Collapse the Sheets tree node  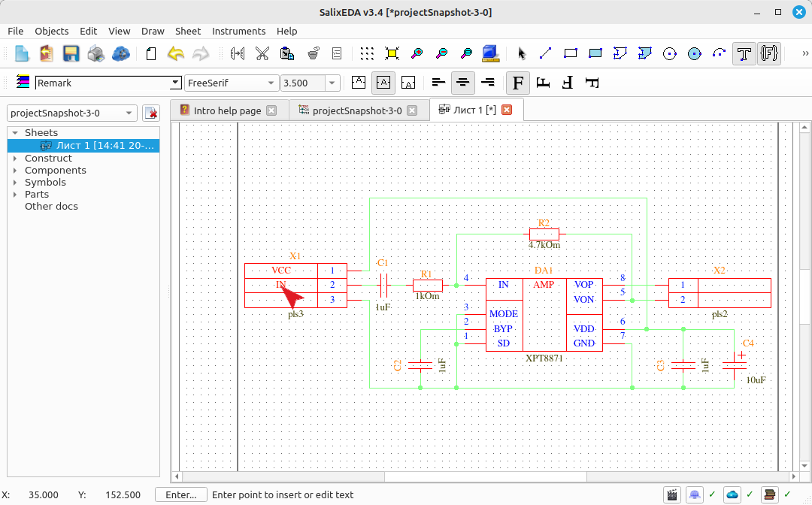click(x=15, y=133)
